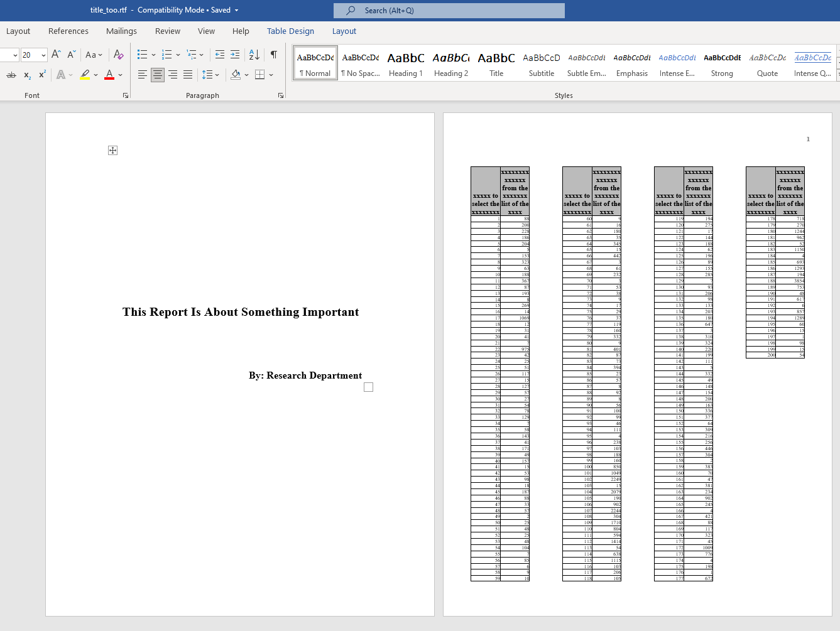Click the Increase Font Size icon
Screen dimensions: 840x631
56,55
